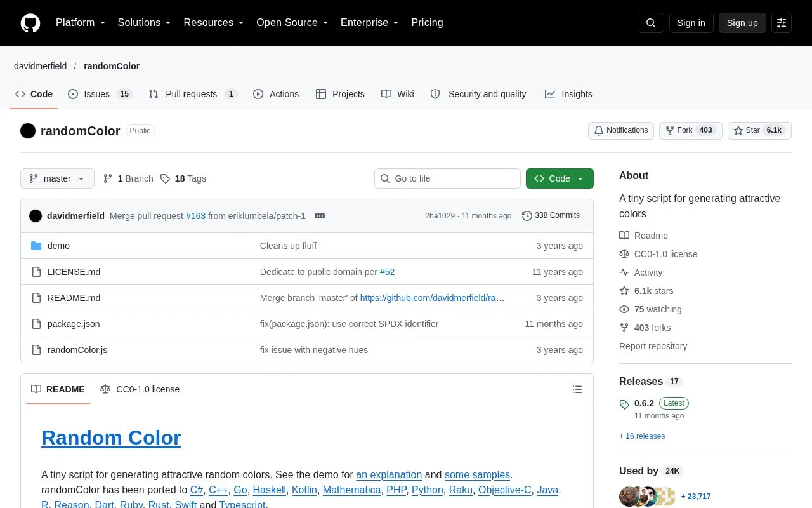Image resolution: width=812 pixels, height=508 pixels.
Task: Fork the repository
Action: (x=691, y=130)
